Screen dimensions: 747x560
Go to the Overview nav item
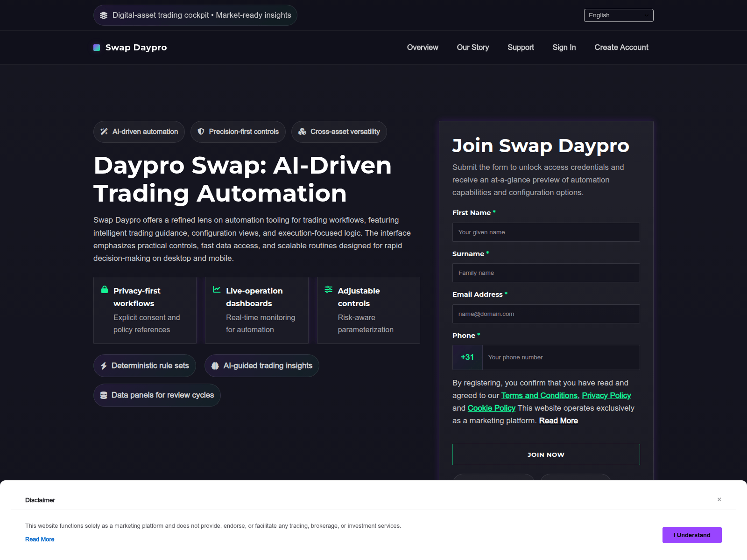pyautogui.click(x=423, y=48)
